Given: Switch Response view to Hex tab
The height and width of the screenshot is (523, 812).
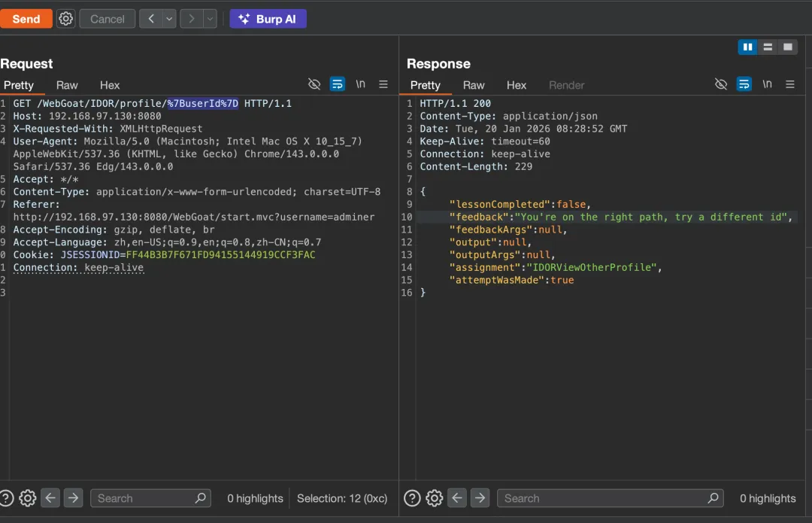Looking at the screenshot, I should pos(517,85).
